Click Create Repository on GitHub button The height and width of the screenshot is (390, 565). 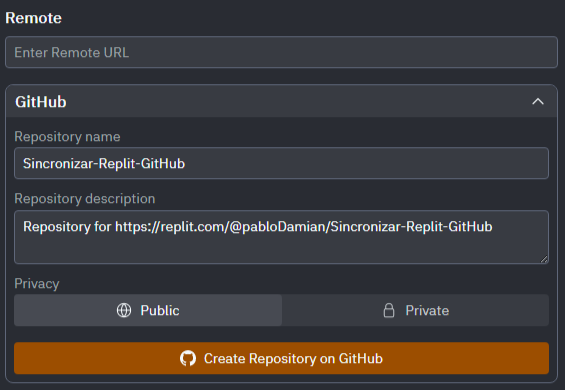[281, 358]
